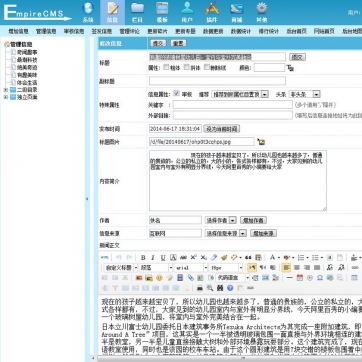
Task: Click the 增加作者 add author button
Action: (253, 220)
